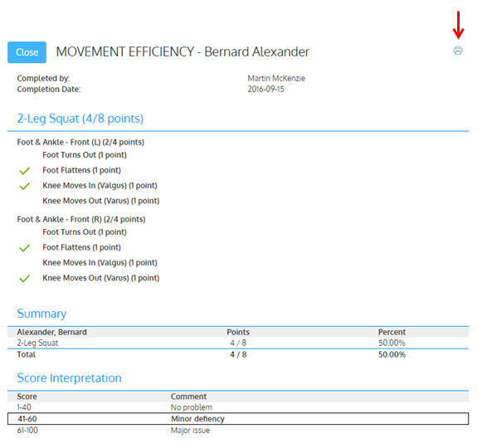Click 'Knee Moves In (Valgus)' under Front (L)
Viewport: 492px width, 448px height.
[x=100, y=186]
